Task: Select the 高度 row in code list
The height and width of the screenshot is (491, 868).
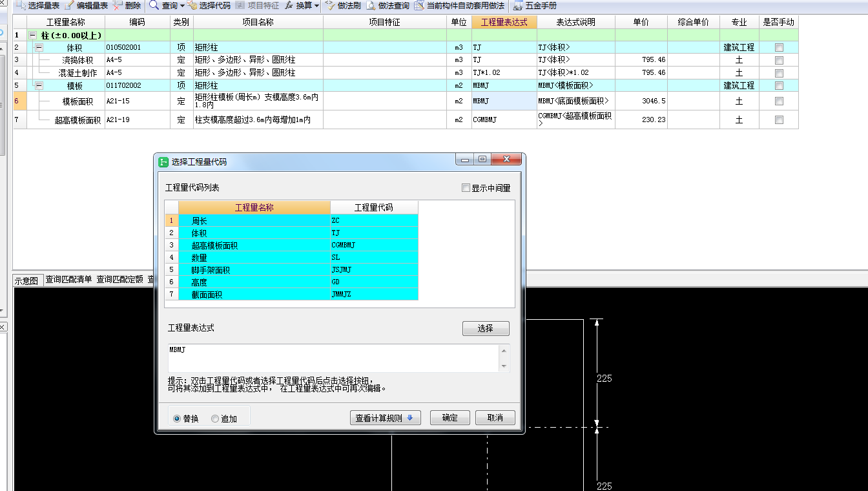Action: pyautogui.click(x=291, y=282)
